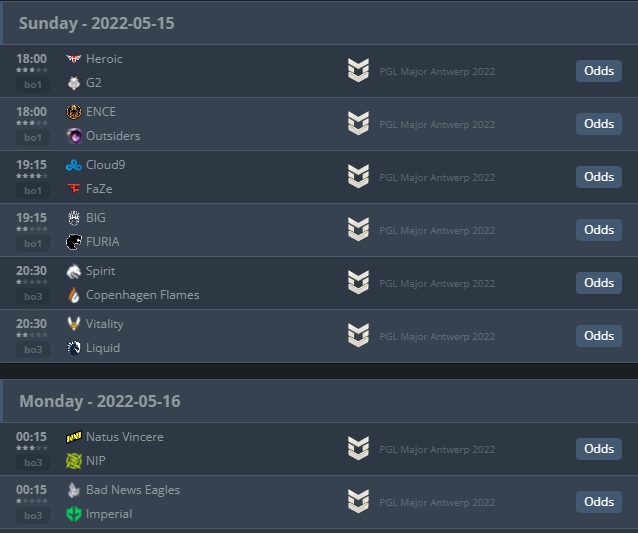Click the Imperial team logo
The width and height of the screenshot is (638, 533).
pos(74,514)
